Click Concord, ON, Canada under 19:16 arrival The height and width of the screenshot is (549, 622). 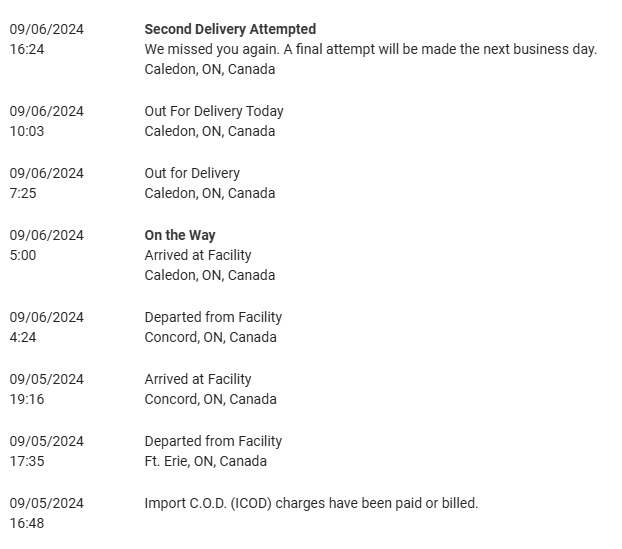coord(211,399)
